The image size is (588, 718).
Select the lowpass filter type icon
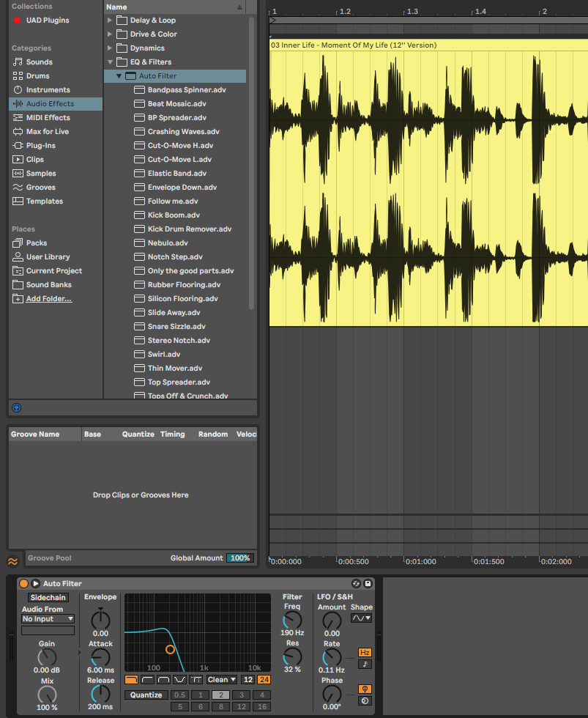(131, 680)
